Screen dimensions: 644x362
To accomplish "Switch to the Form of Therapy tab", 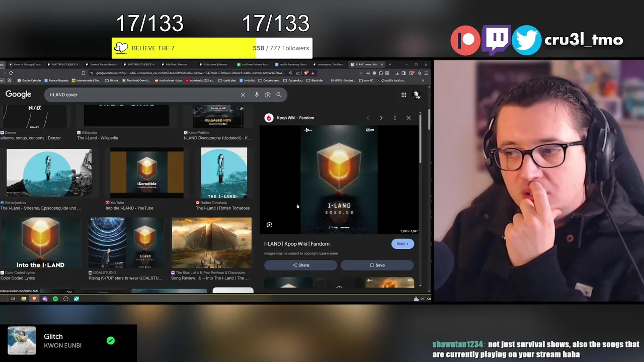I will pyautogui.click(x=25, y=64).
